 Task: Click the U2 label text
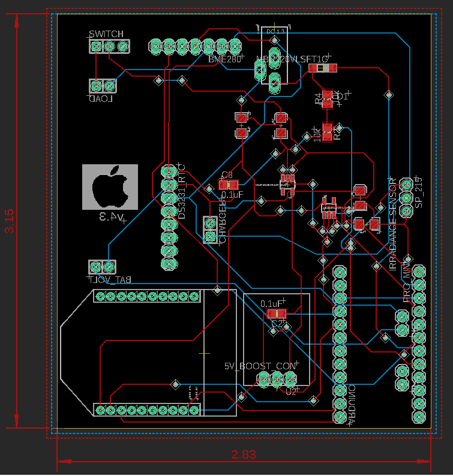(291, 391)
